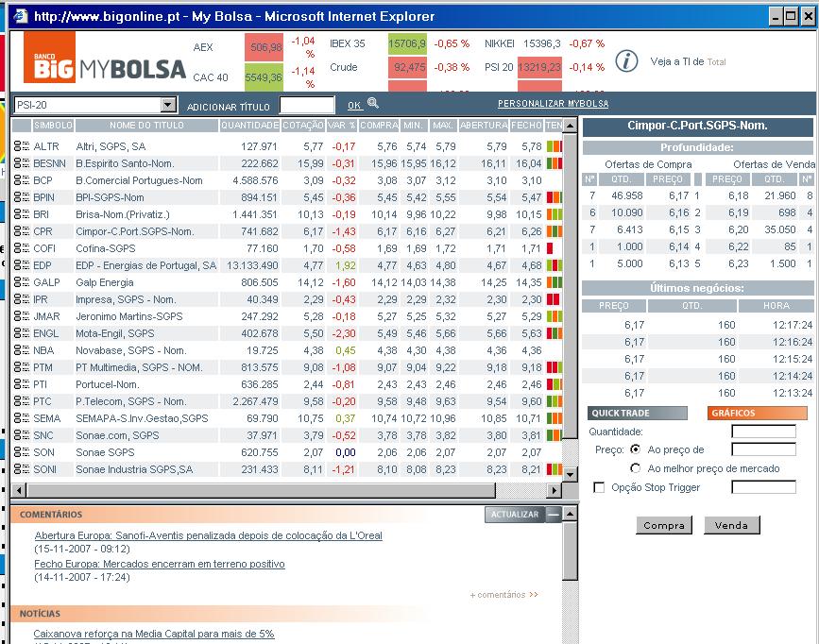
Task: Select the 'Ao preço de' radio option
Action: pos(635,449)
